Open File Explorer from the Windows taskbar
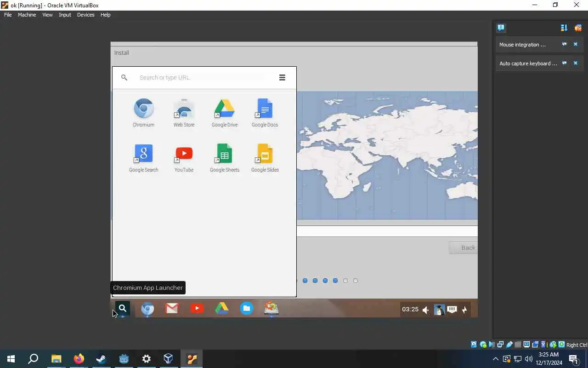This screenshot has width=588, height=368. pos(56,359)
